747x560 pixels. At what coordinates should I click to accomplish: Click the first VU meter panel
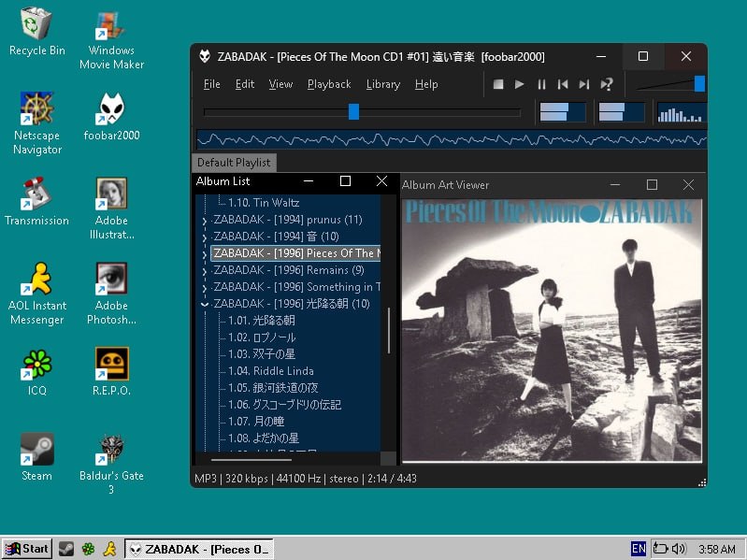pos(563,113)
